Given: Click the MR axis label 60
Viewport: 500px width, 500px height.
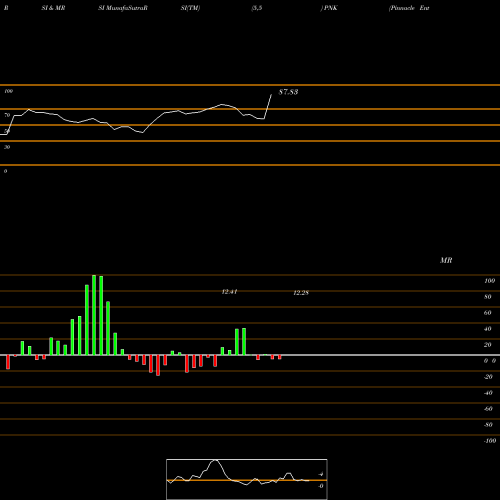Looking at the screenshot, I should [x=488, y=313].
